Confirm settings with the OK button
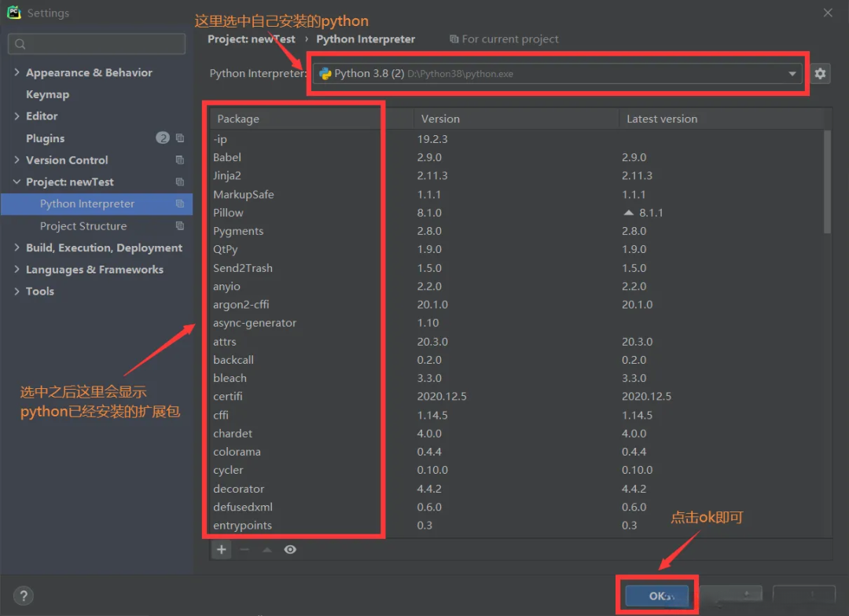 656,596
